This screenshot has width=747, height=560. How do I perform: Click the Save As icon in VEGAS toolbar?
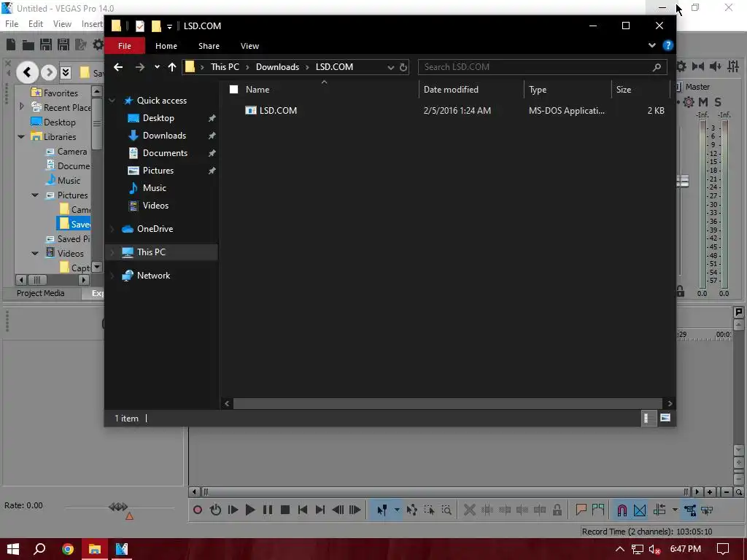pos(63,44)
